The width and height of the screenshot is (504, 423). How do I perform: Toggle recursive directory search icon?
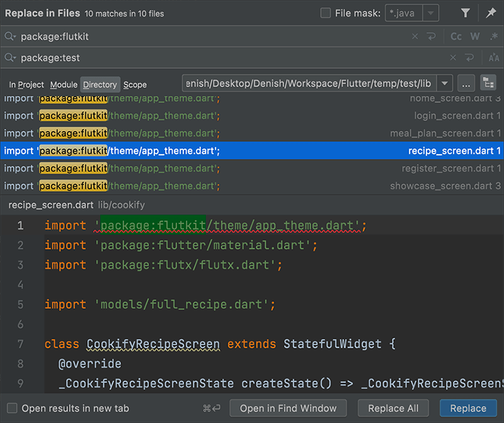(488, 84)
